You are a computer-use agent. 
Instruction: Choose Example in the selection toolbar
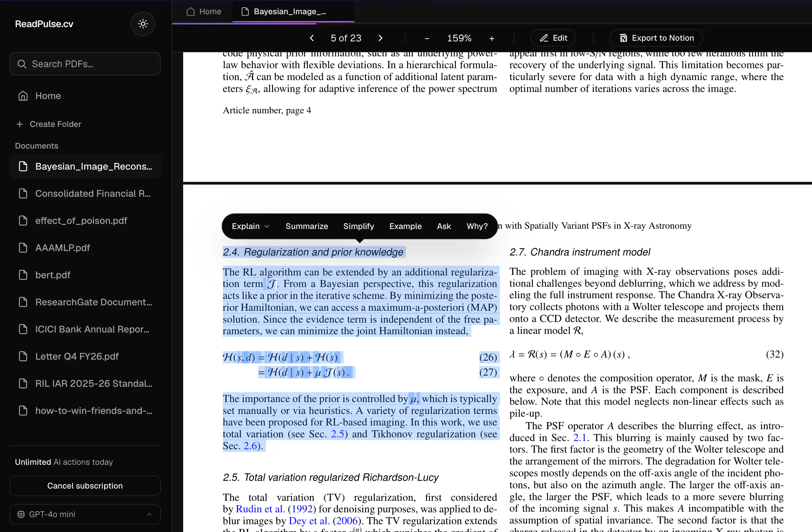point(405,226)
